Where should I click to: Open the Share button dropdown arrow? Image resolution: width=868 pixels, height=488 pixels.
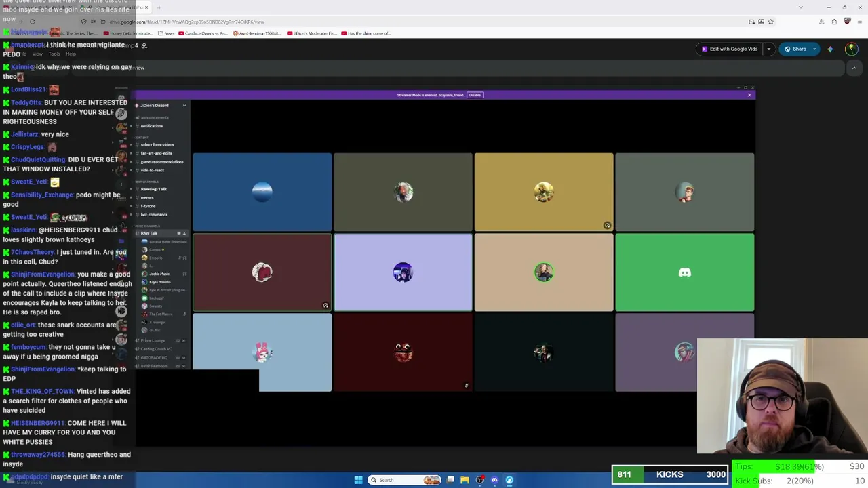coord(814,49)
